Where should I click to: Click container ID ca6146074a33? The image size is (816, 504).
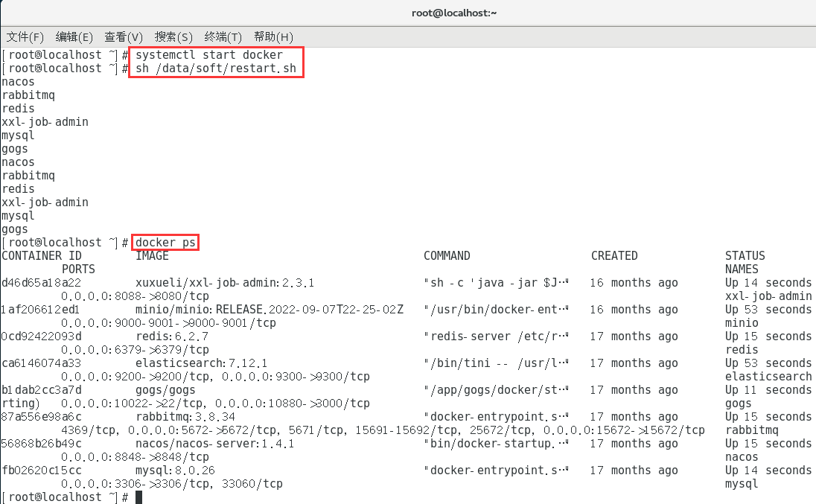tap(42, 363)
